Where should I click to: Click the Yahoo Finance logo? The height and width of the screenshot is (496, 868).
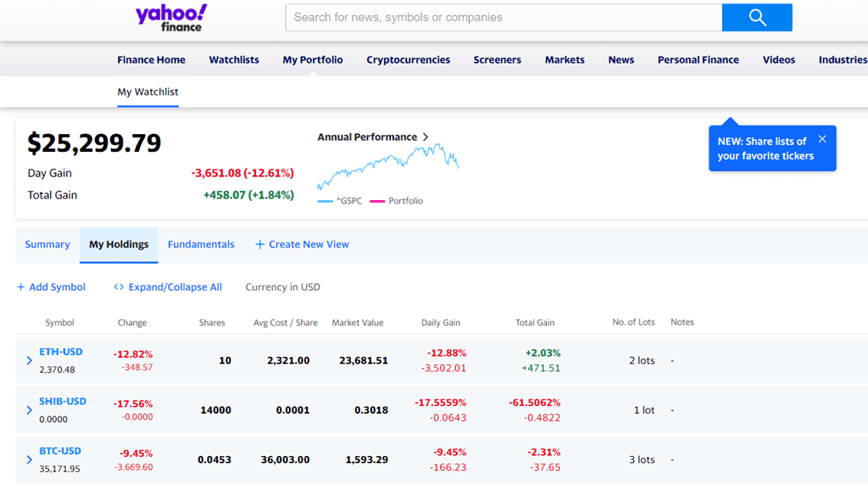171,18
